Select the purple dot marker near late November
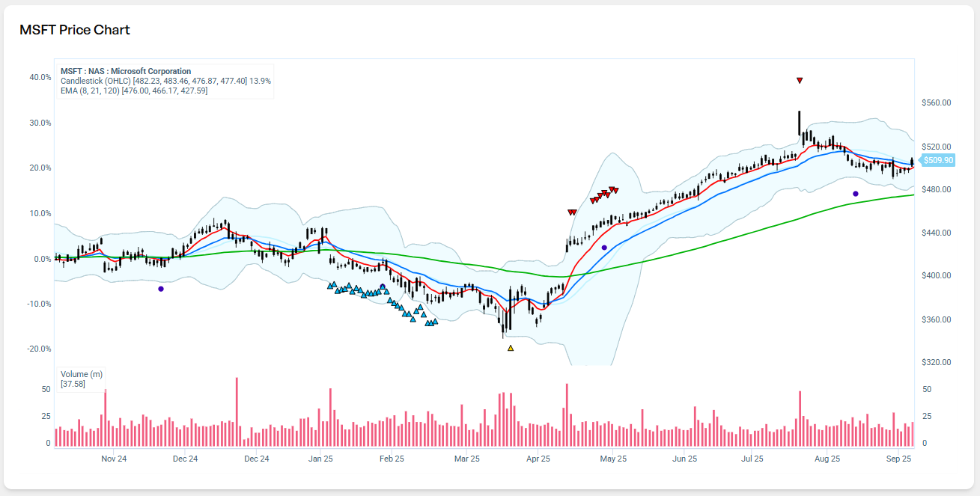 click(x=160, y=289)
